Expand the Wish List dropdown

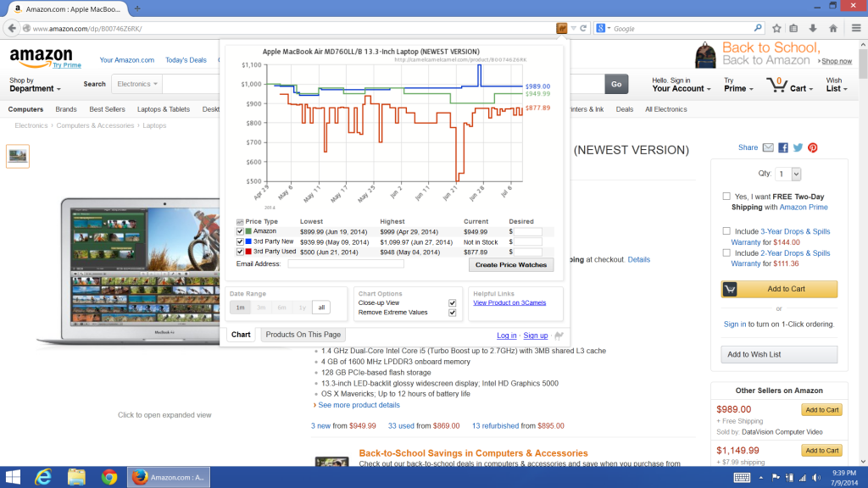click(836, 85)
